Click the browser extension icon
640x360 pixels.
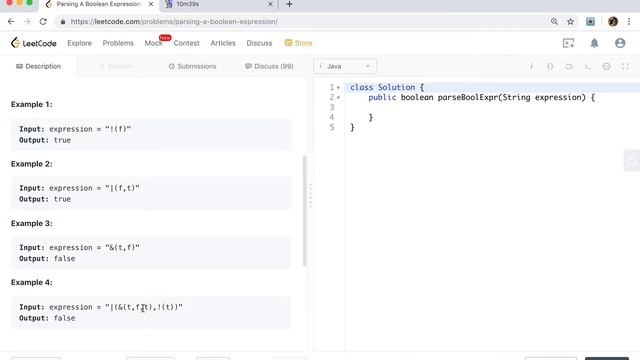coord(590,22)
